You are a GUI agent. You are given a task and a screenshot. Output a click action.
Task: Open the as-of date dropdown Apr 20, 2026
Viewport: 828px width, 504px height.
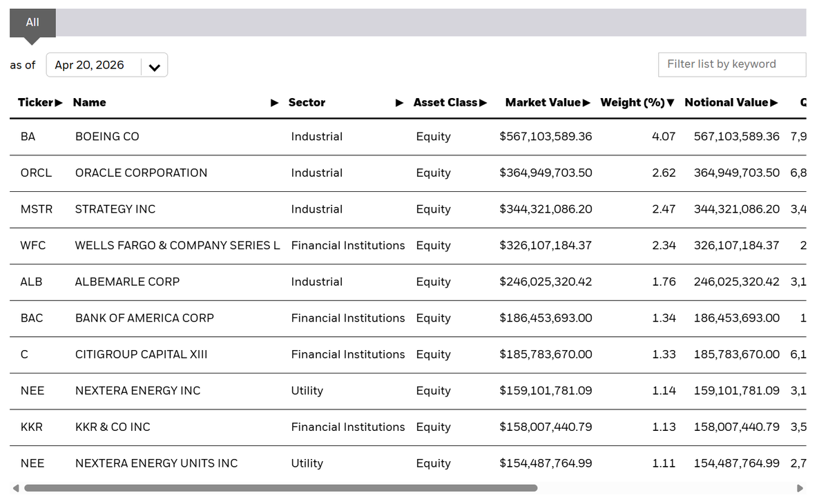click(106, 65)
